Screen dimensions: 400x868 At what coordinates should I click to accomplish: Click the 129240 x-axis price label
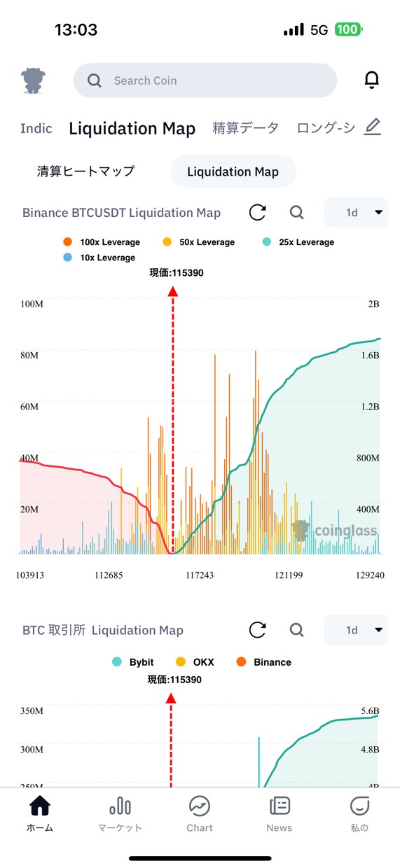tap(369, 575)
